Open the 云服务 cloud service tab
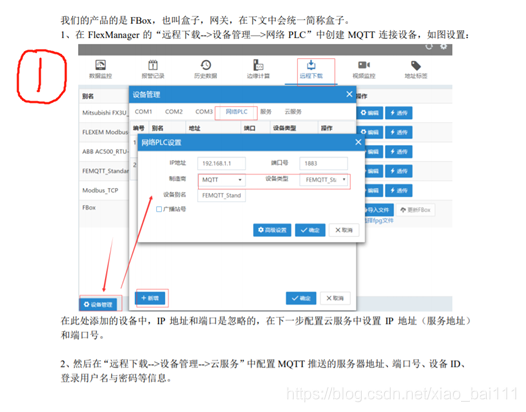Image resolution: width=526 pixels, height=412 pixels. (x=293, y=112)
